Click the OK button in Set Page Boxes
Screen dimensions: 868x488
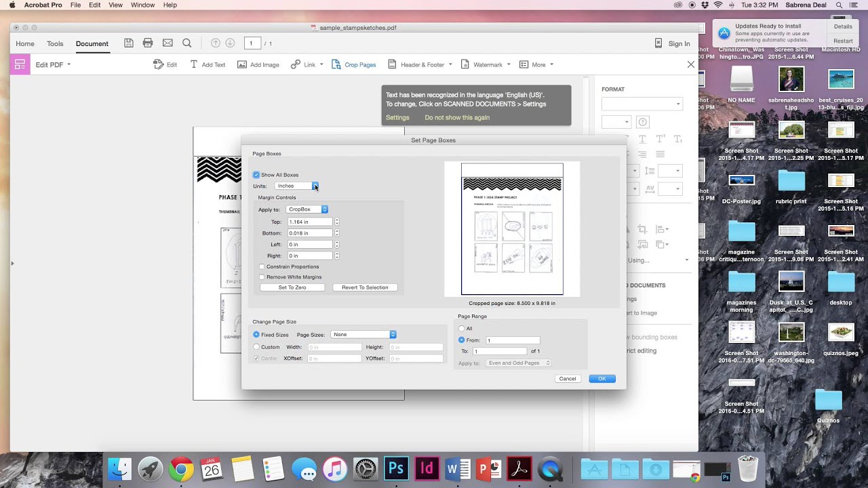pyautogui.click(x=602, y=379)
